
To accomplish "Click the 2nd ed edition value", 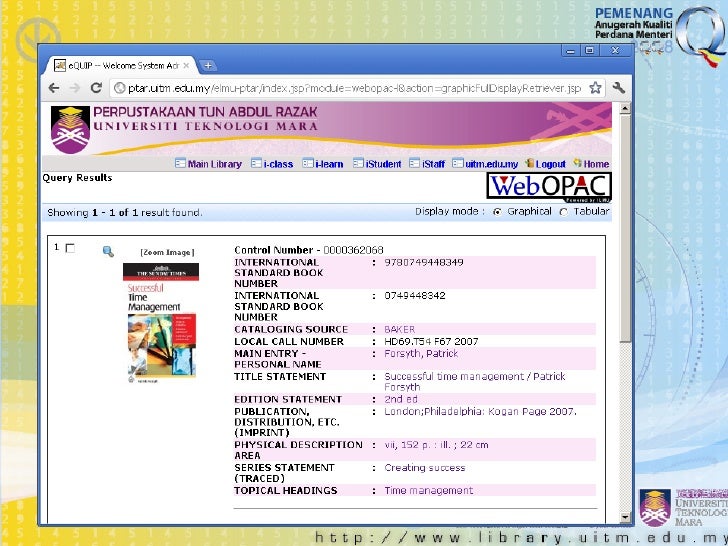I will (x=401, y=399).
